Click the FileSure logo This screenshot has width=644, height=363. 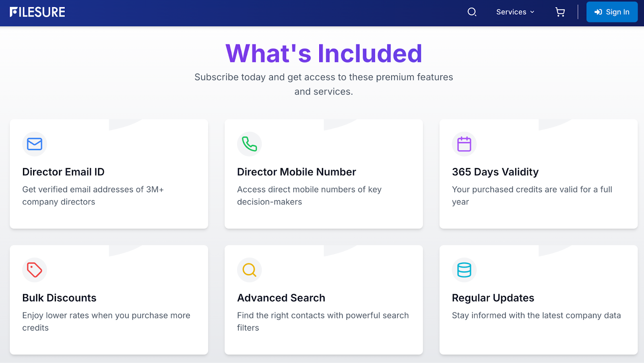pos(37,12)
